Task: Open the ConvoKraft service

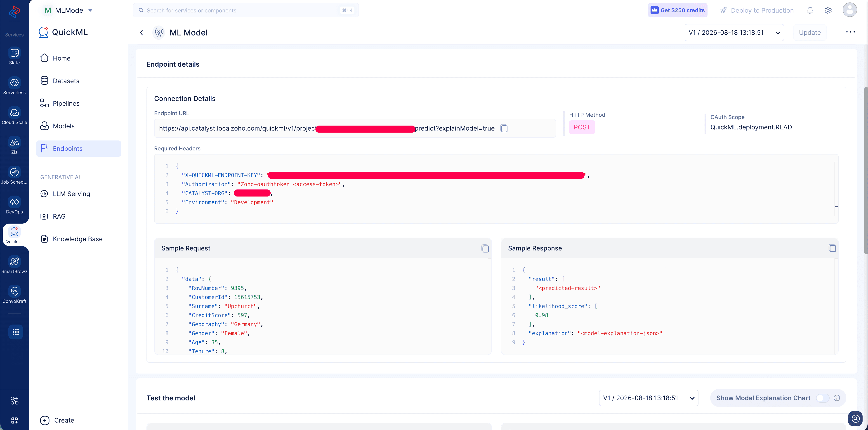Action: (x=14, y=295)
